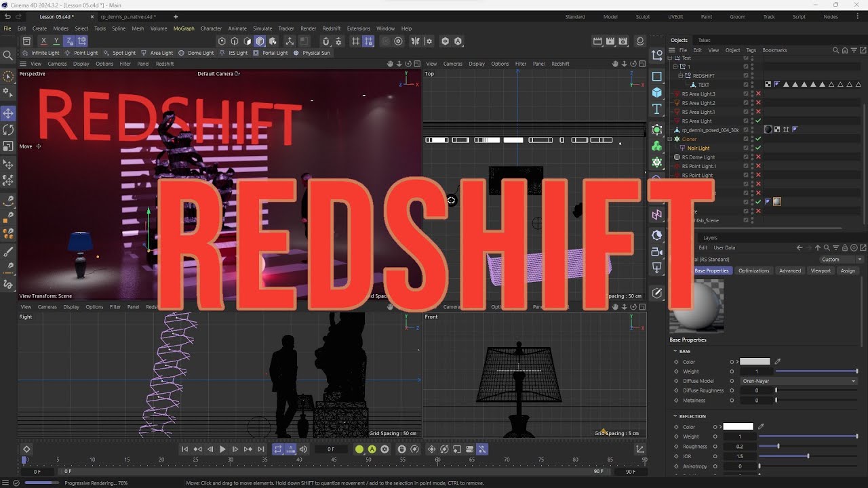
Task: Open the Simulate menu
Action: [262, 28]
